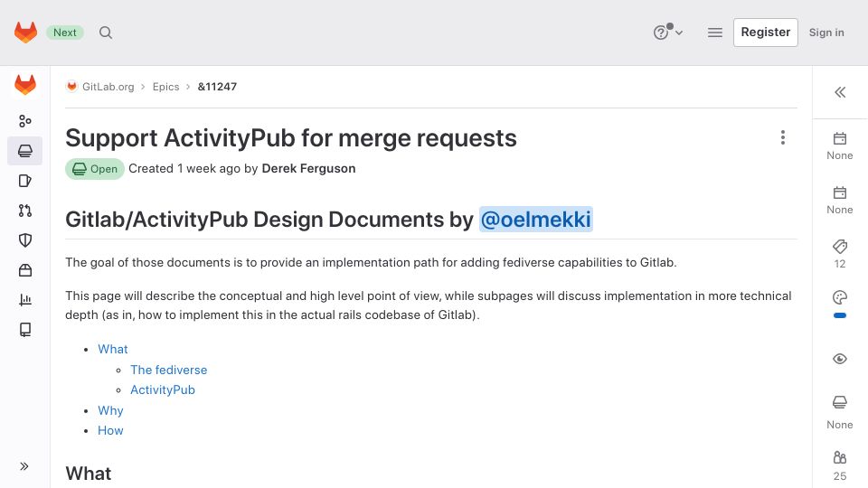Screen dimensions: 868x488
Task: Click the color palette icon
Action: coord(840,297)
